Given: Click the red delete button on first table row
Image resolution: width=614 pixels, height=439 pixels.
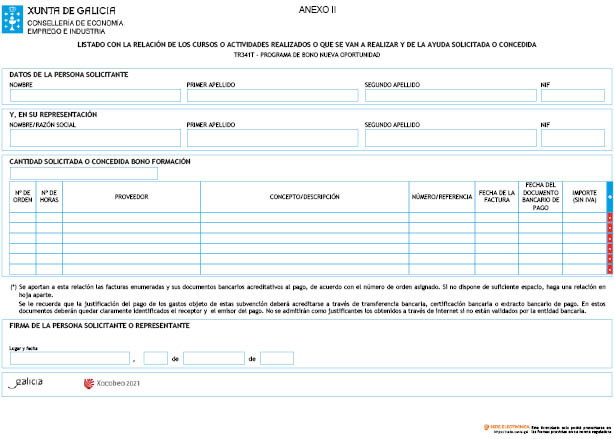Looking at the screenshot, I should click(x=609, y=218).
